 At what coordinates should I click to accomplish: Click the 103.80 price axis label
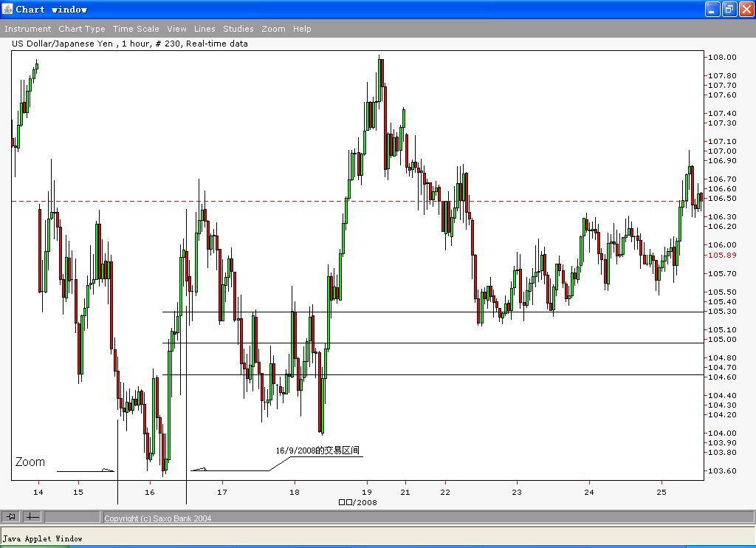pyautogui.click(x=722, y=452)
